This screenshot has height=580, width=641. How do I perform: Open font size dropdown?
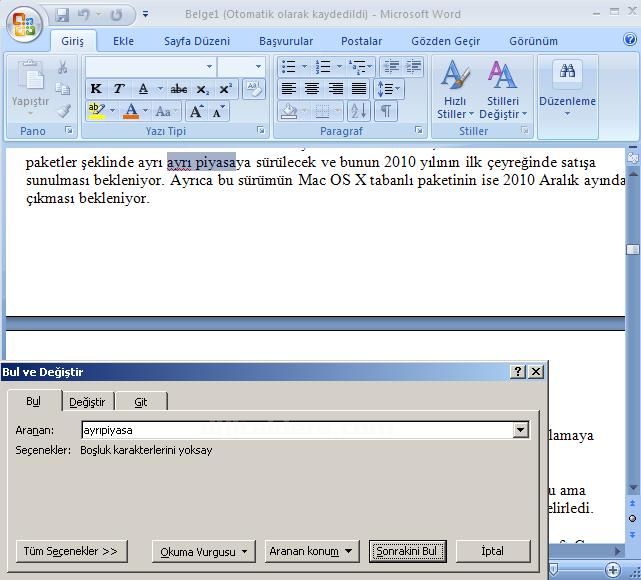click(258, 67)
